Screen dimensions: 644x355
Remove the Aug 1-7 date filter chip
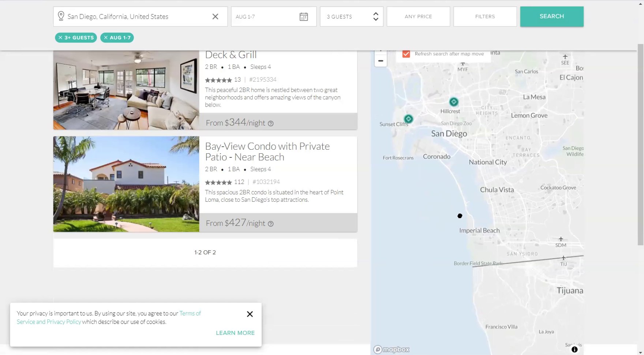tap(106, 38)
